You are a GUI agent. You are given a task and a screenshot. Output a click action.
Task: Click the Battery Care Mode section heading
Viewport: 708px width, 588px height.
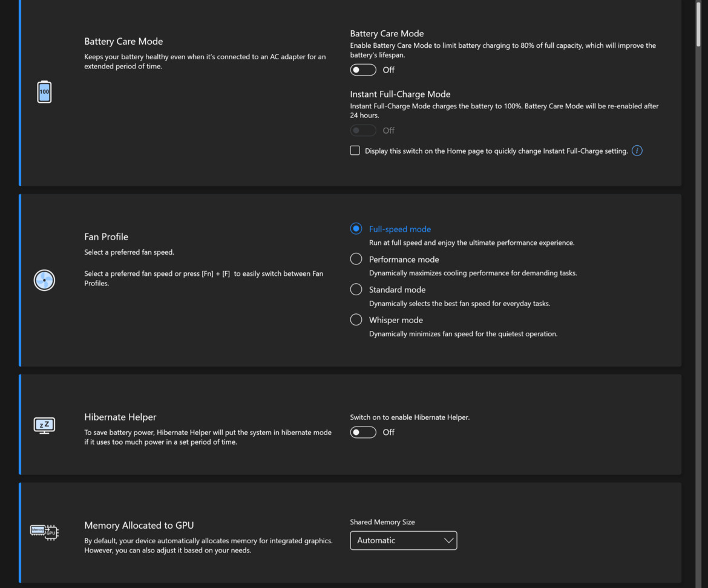point(123,42)
